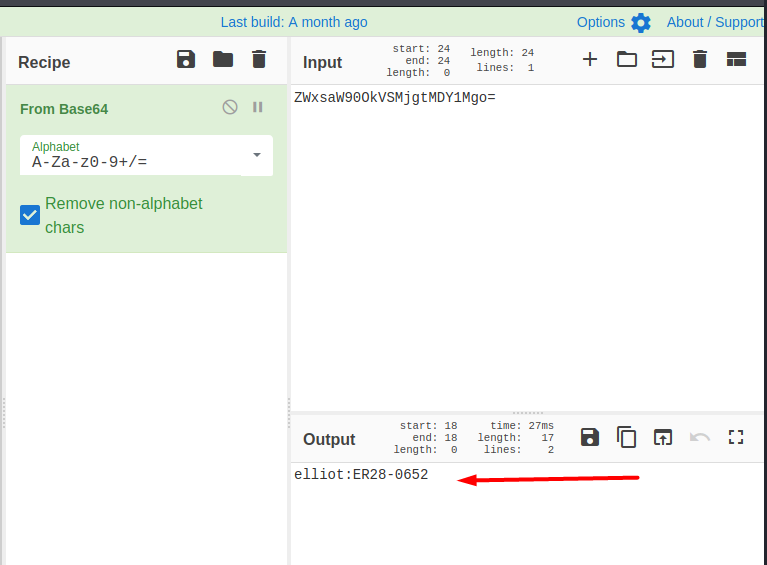Load a saved recipe folder icon
The height and width of the screenshot is (565, 767).
[223, 59]
